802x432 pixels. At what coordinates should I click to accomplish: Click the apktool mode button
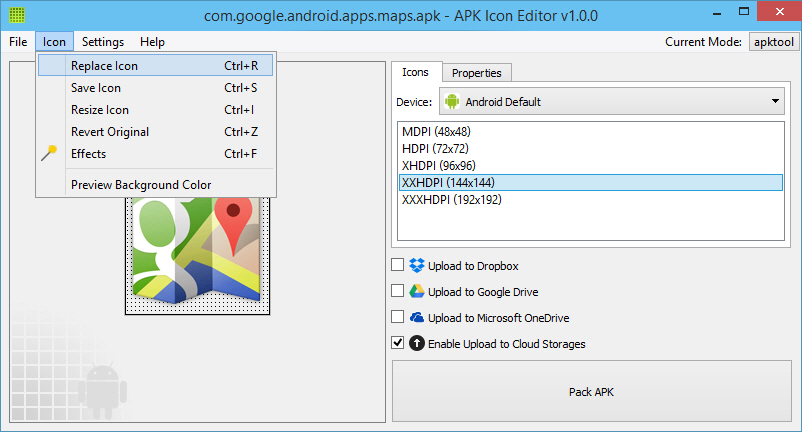(771, 42)
